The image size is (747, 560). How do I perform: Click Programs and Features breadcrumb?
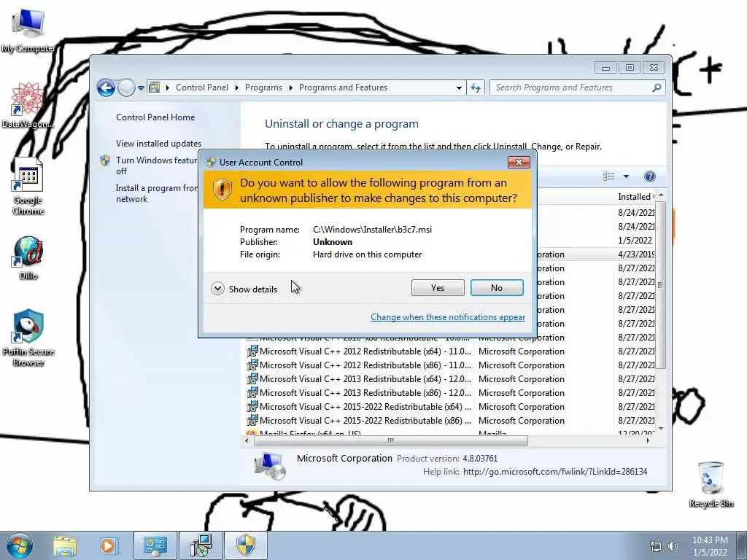[x=343, y=87]
